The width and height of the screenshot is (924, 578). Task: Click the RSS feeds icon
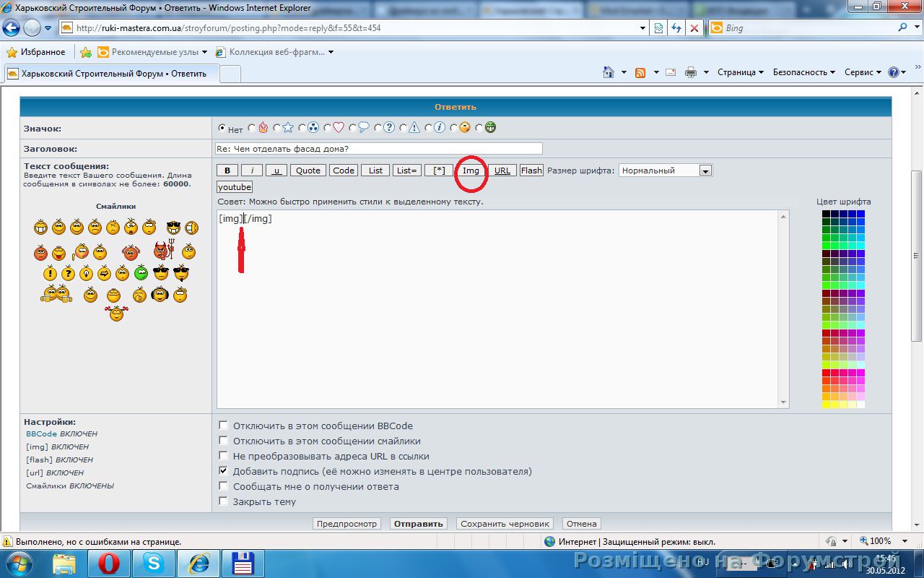(640, 72)
